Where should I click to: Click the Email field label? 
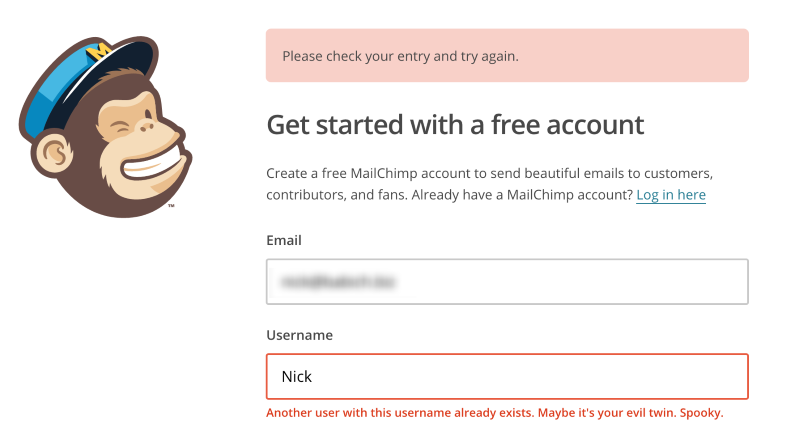click(284, 241)
